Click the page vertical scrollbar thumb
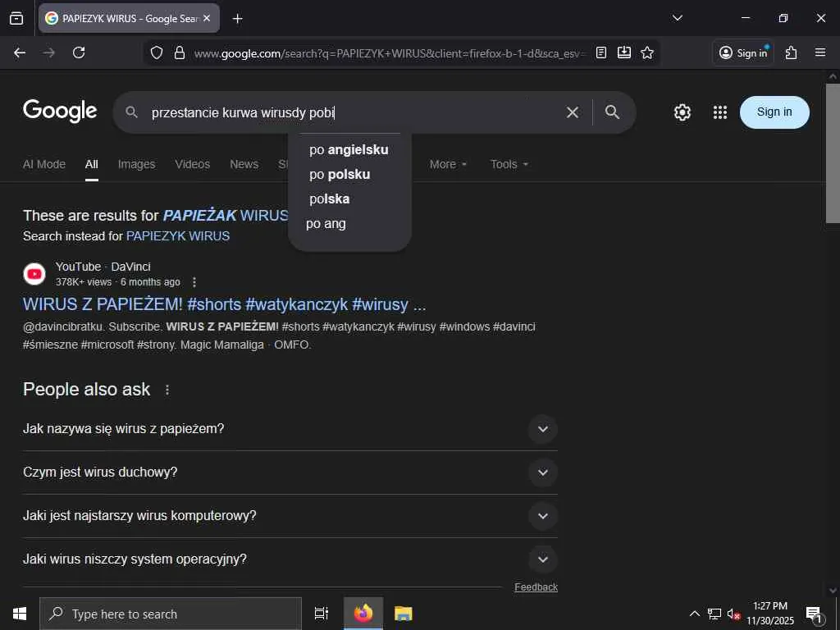Viewport: 840px width, 630px height. (x=833, y=153)
